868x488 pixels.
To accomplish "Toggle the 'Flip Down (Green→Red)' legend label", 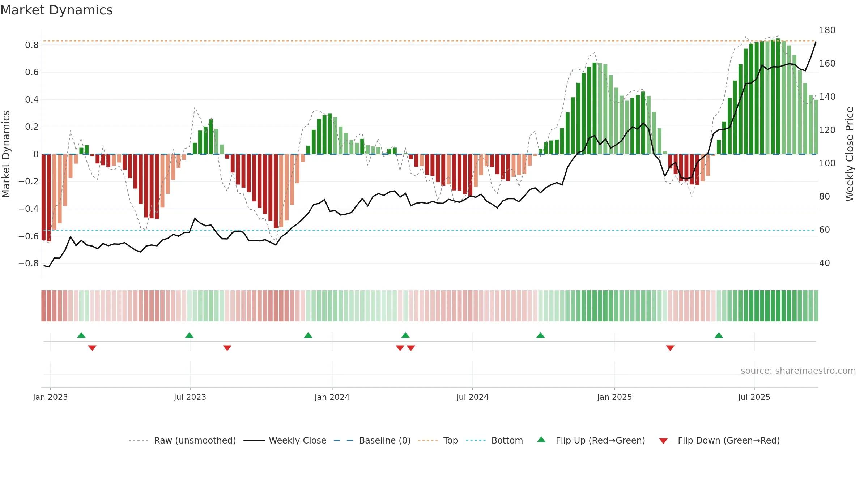I will [729, 440].
